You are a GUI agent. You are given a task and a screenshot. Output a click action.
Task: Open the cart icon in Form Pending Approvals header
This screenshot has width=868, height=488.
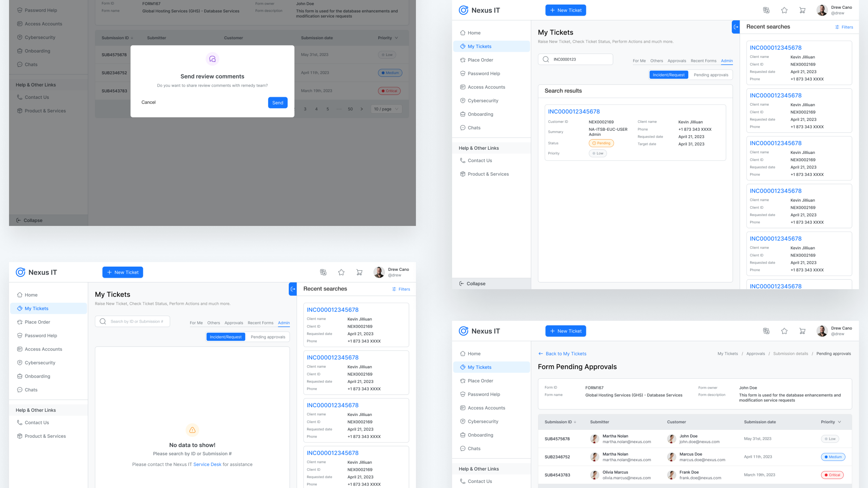(x=802, y=331)
